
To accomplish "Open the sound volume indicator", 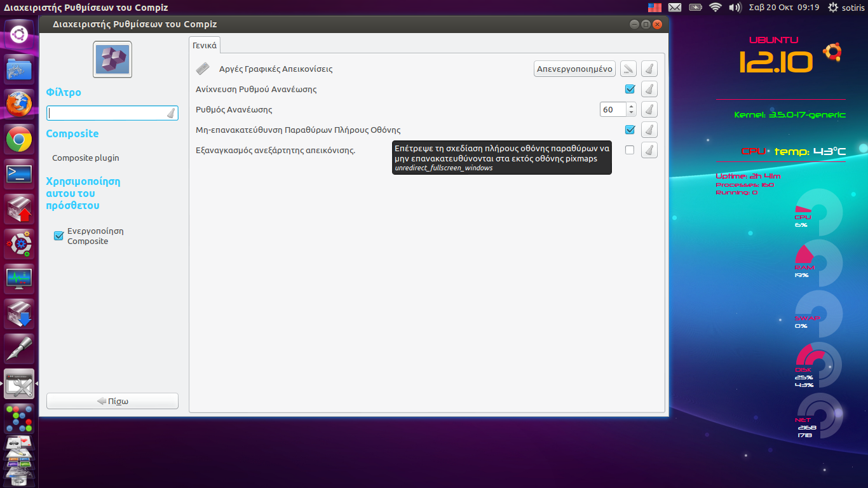I will [x=735, y=8].
